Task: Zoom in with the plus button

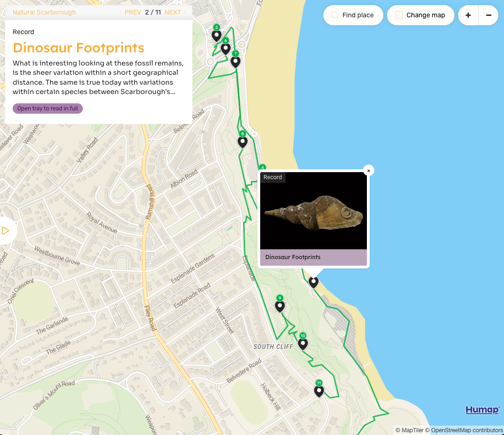Action: (468, 15)
